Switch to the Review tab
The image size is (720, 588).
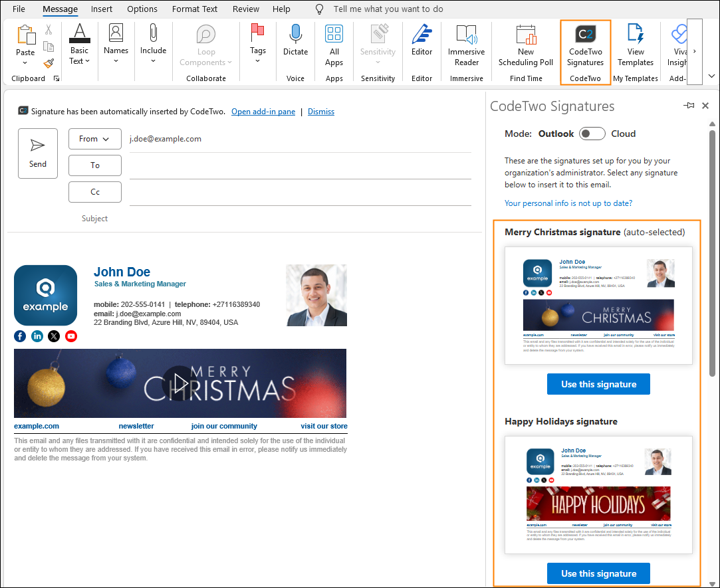point(246,9)
